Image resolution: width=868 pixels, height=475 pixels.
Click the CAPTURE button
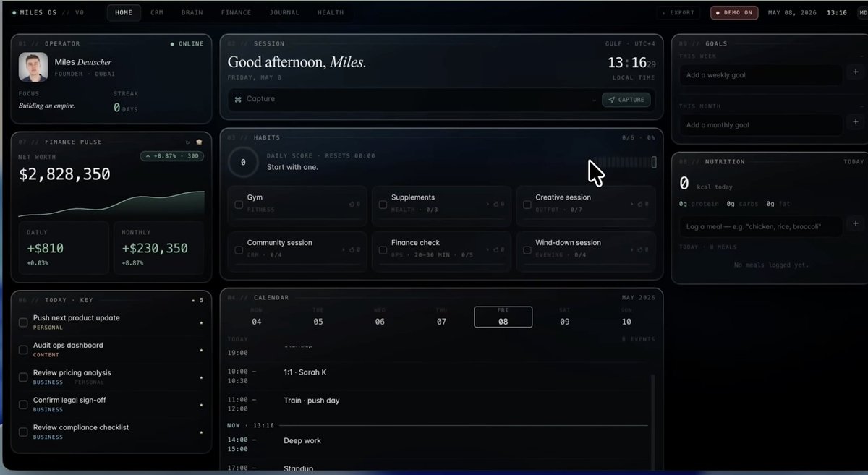[x=626, y=100]
